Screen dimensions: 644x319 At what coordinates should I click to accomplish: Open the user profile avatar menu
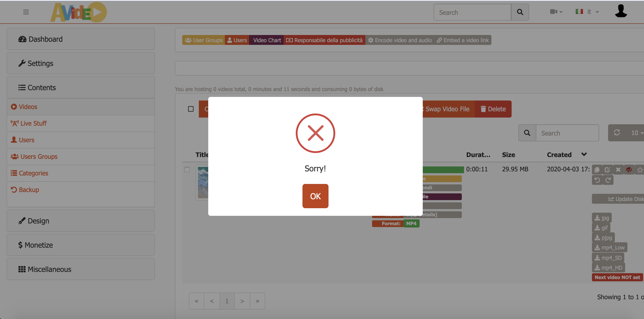(621, 11)
